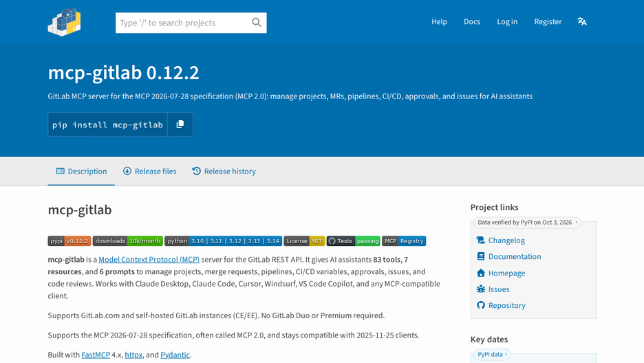Follow the httpx link
The width and height of the screenshot is (644, 363).
coord(133,355)
